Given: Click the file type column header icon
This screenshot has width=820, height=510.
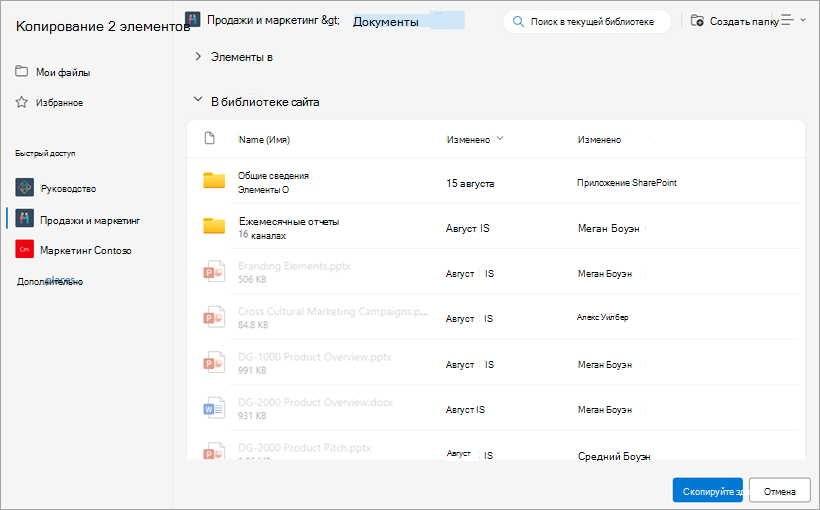Looking at the screenshot, I should point(210,139).
